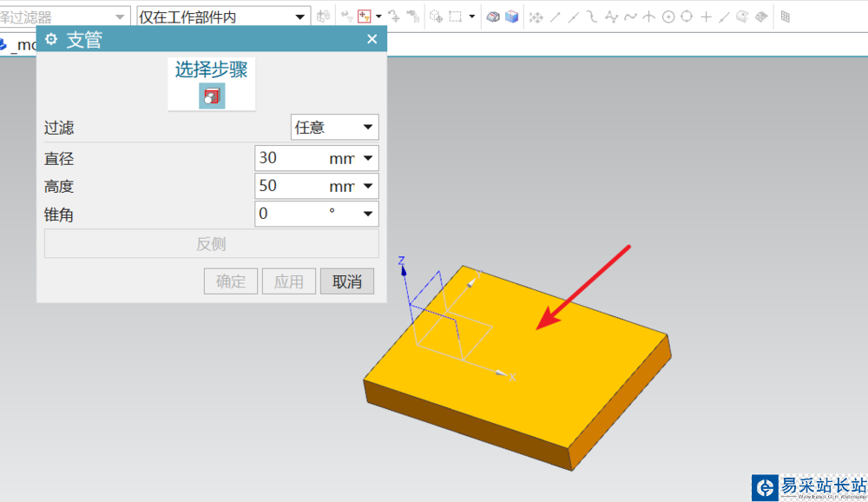The image size is (868, 502).
Task: Click the intersection snap point plus icon
Action: point(706,17)
